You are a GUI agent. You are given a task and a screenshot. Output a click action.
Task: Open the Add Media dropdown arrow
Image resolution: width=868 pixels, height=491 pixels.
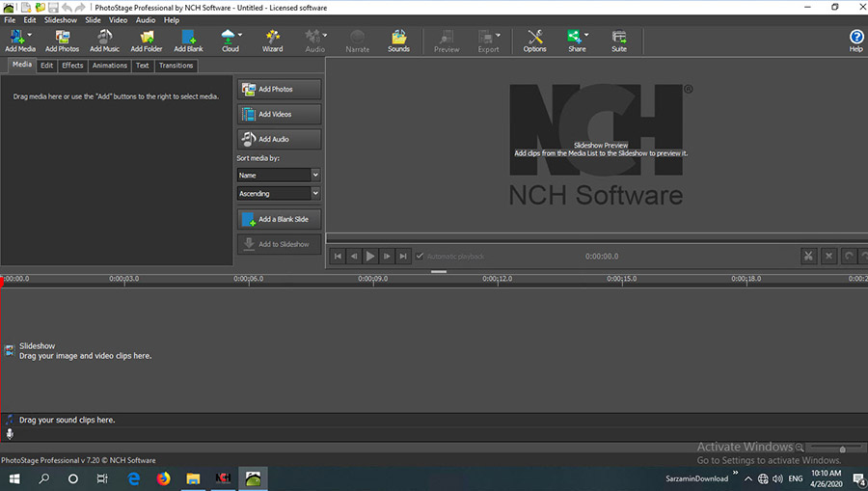(x=30, y=35)
